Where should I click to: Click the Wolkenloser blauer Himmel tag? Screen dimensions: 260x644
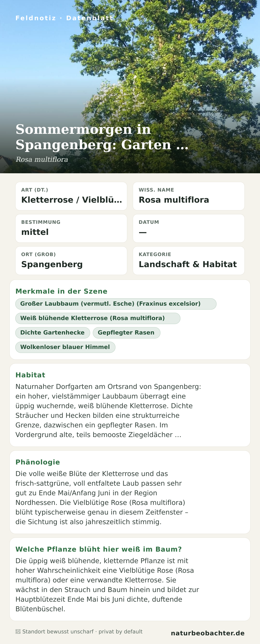point(65,347)
